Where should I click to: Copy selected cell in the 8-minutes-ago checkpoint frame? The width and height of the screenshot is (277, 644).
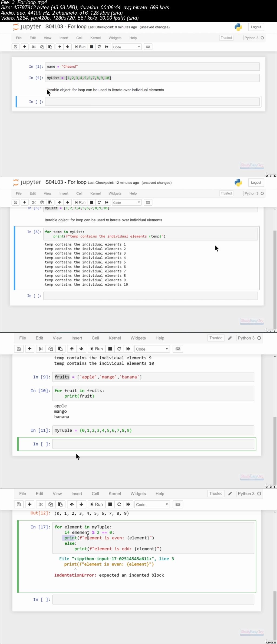pos(42,47)
